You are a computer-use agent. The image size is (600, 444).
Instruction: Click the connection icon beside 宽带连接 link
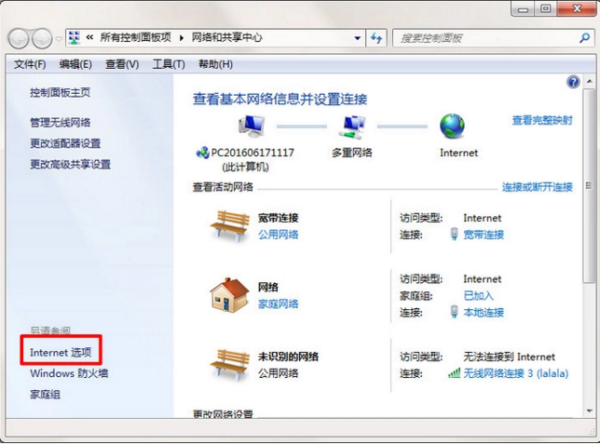454,234
